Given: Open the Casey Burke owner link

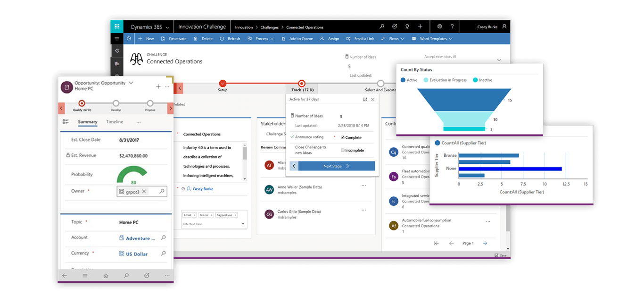Looking at the screenshot, I should pyautogui.click(x=203, y=189).
